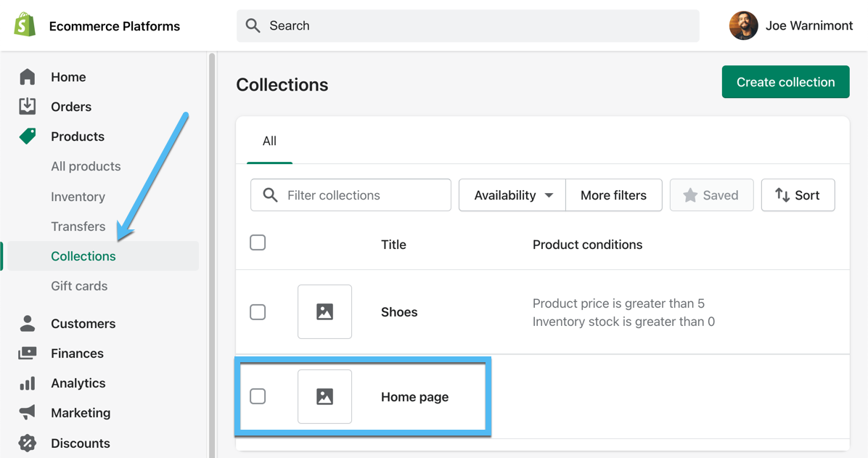Screen dimensions: 868x458
Task: Click the Shopify logo icon
Action: pyautogui.click(x=24, y=24)
